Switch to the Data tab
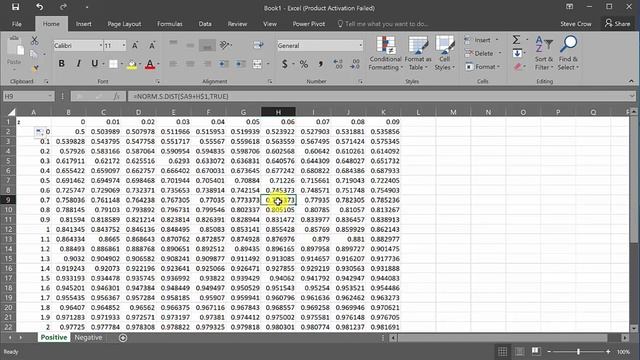640x360 pixels. (205, 24)
